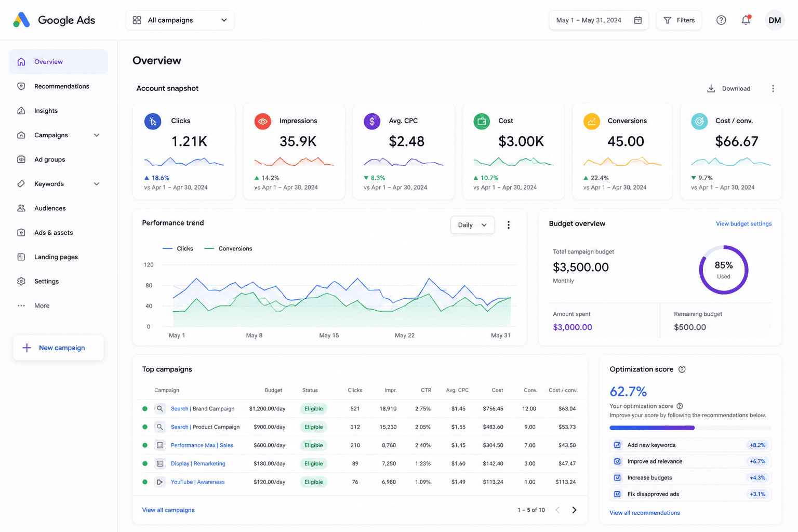Click the Conversions card chart icon
The image size is (798, 532).
[x=592, y=122]
